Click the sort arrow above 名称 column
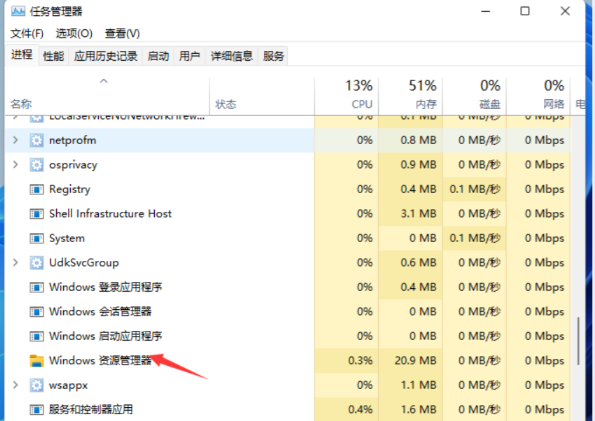 [104, 81]
